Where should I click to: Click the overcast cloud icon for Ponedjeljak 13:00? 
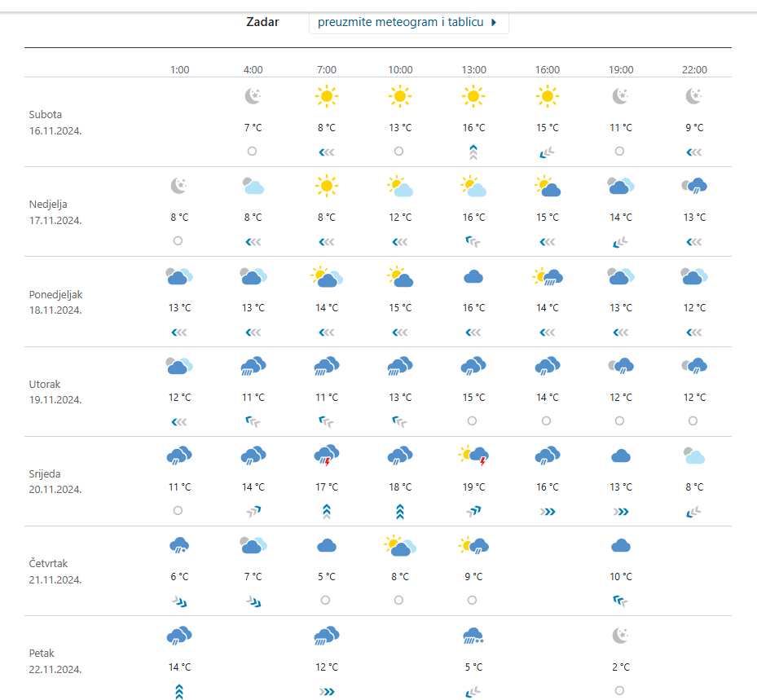(x=473, y=277)
